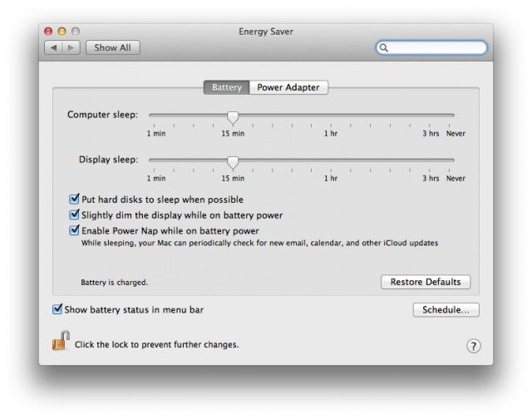The image size is (532, 419).
Task: Click Show All preferences button
Action: click(x=112, y=48)
